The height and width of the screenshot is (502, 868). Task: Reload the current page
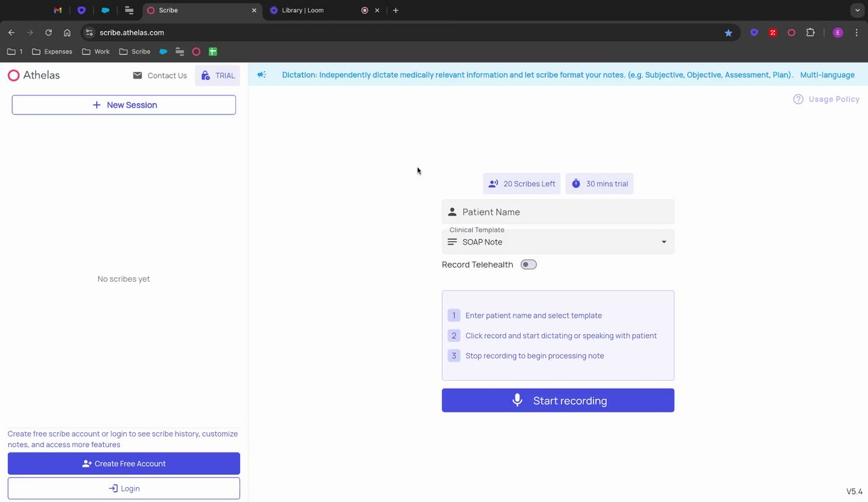coord(48,33)
